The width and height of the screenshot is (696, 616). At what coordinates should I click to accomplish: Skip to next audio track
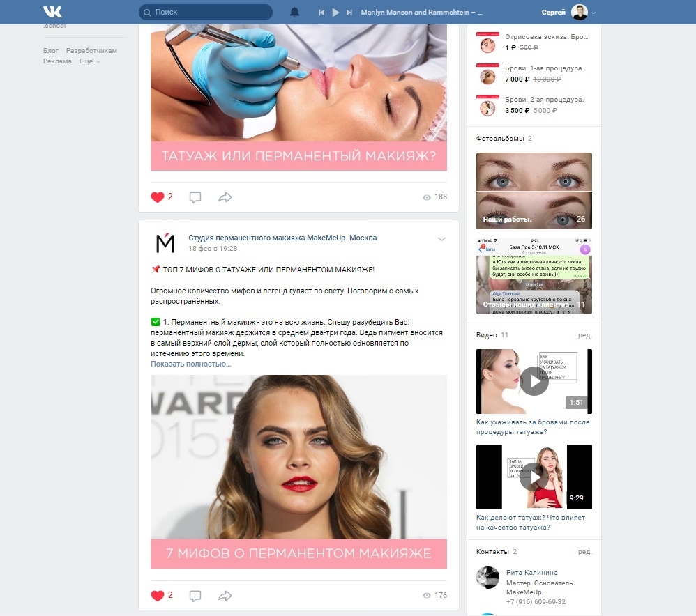349,13
